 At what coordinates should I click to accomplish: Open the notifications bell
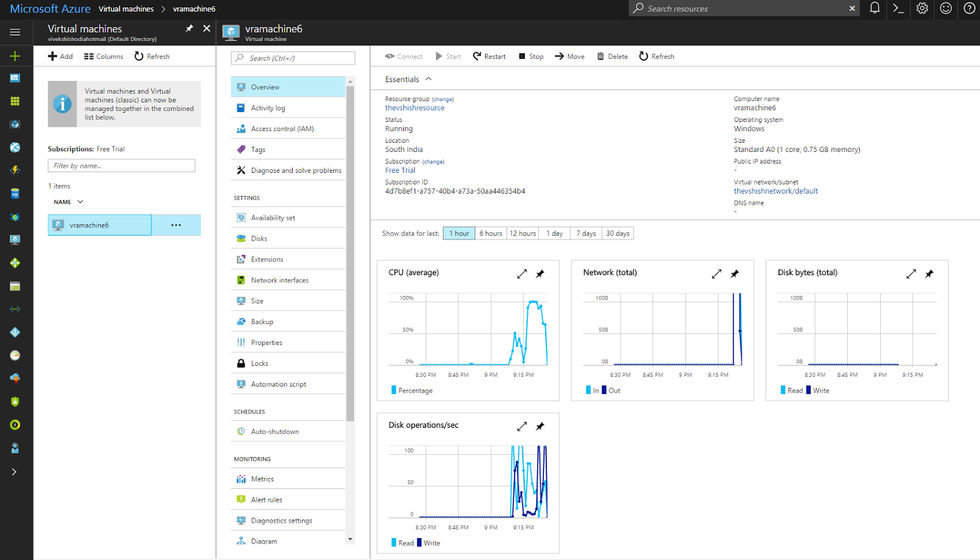click(x=874, y=9)
